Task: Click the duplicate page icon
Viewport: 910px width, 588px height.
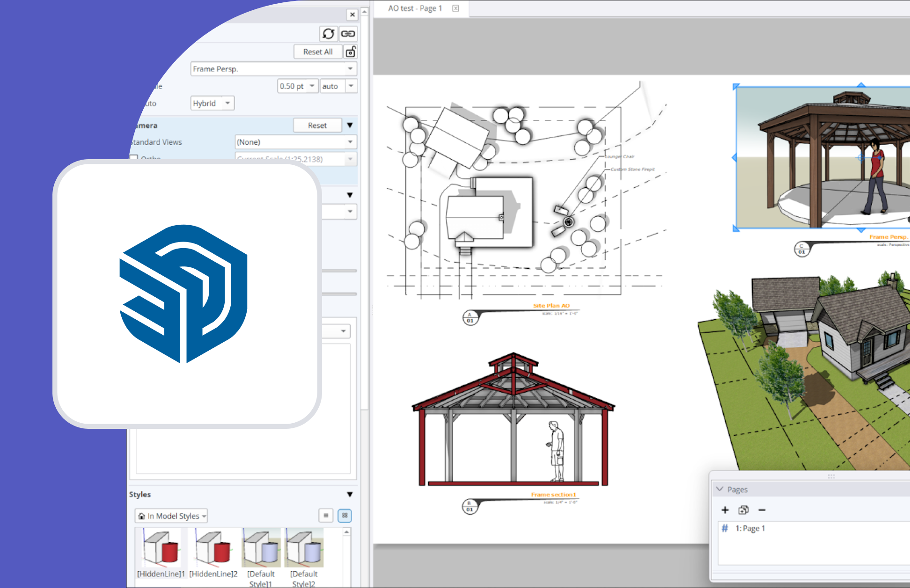Action: 743,510
